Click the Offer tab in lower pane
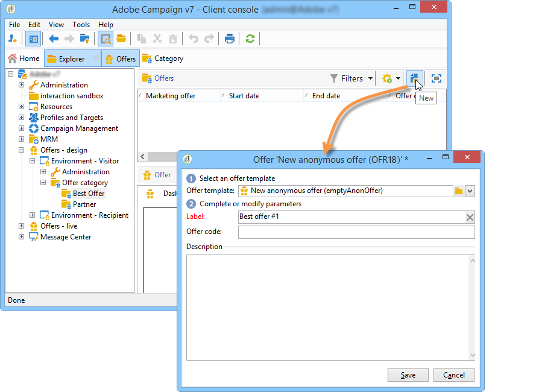Screen dimensions: 539x392 (x=157, y=175)
